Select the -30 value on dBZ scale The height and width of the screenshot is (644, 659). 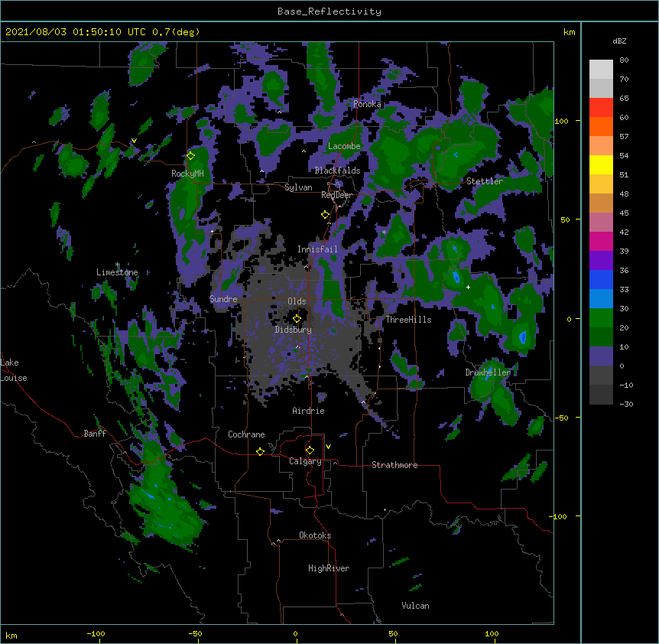point(626,404)
